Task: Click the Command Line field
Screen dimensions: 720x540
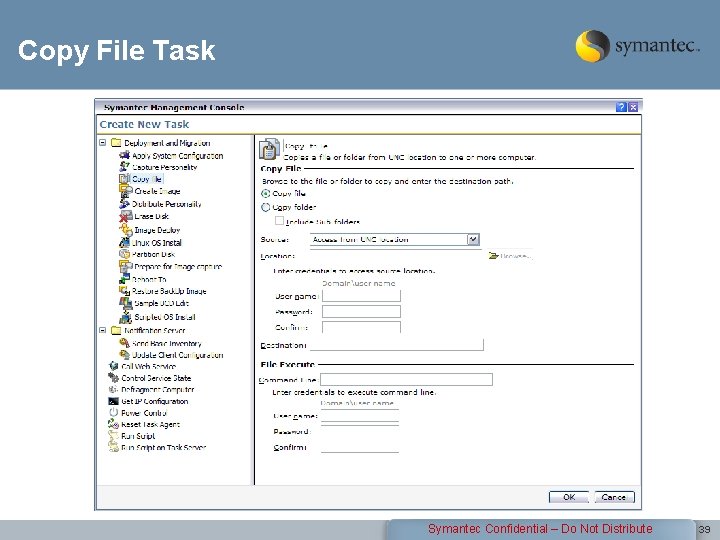Action: coord(406,379)
